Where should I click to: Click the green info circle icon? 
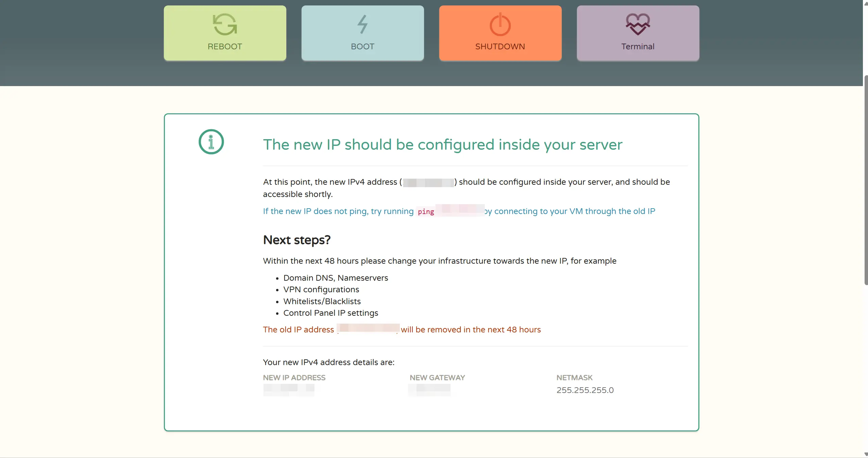[x=211, y=142]
